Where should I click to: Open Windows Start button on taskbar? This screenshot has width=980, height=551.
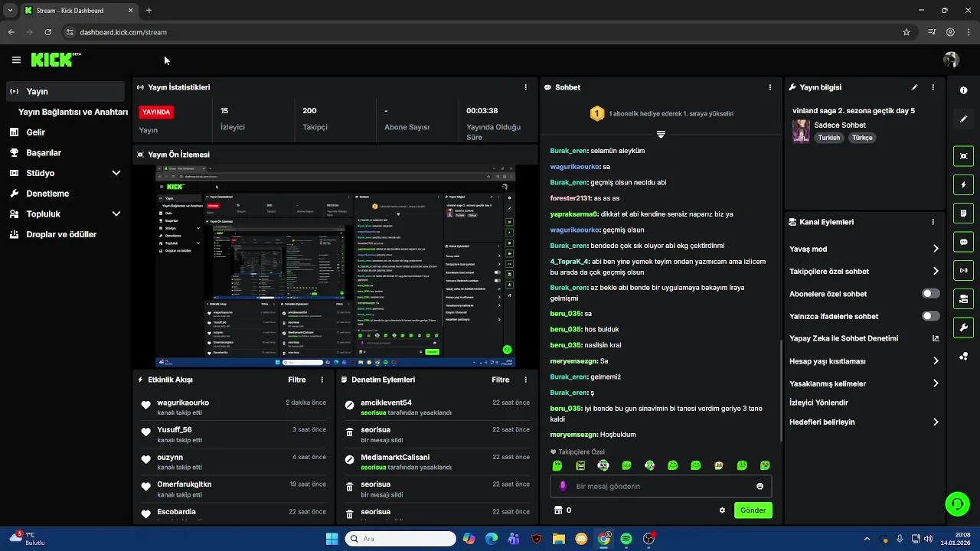(x=332, y=539)
